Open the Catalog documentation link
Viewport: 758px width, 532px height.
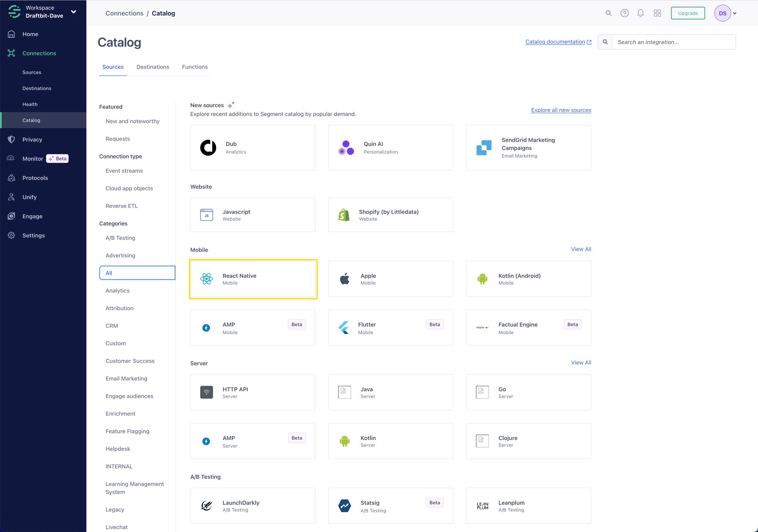[558, 42]
